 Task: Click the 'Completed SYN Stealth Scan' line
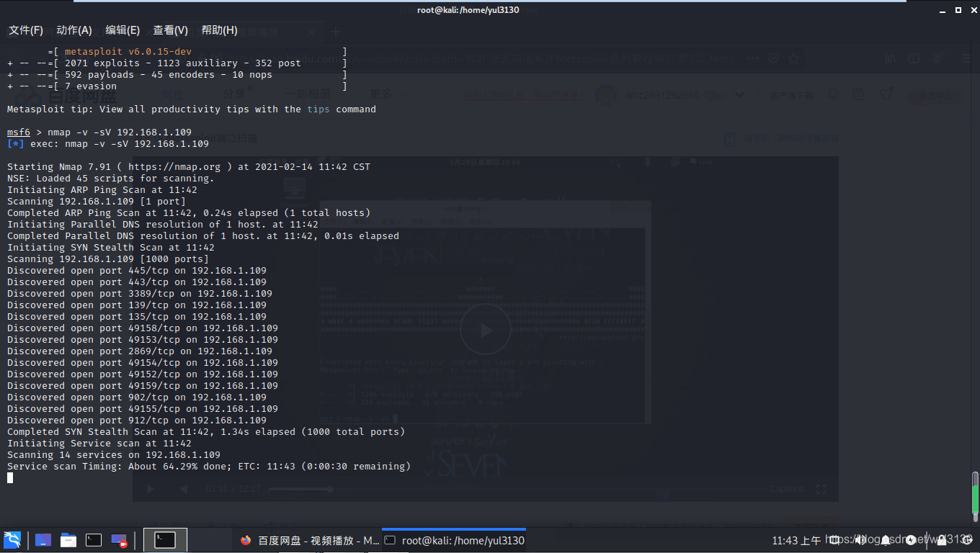coord(206,432)
